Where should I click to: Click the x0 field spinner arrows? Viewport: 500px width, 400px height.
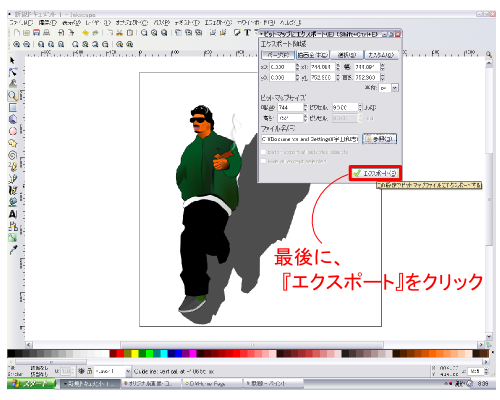coord(297,67)
